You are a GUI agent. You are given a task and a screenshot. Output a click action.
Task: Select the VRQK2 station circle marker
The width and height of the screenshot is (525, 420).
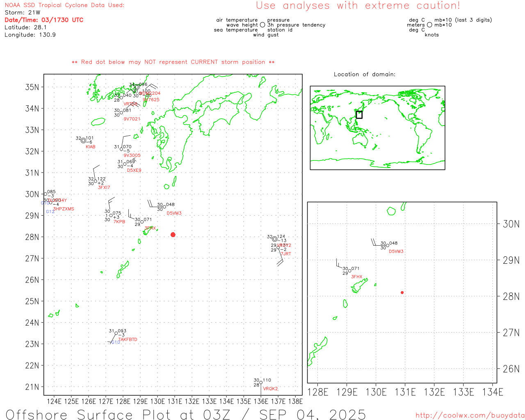click(x=261, y=382)
